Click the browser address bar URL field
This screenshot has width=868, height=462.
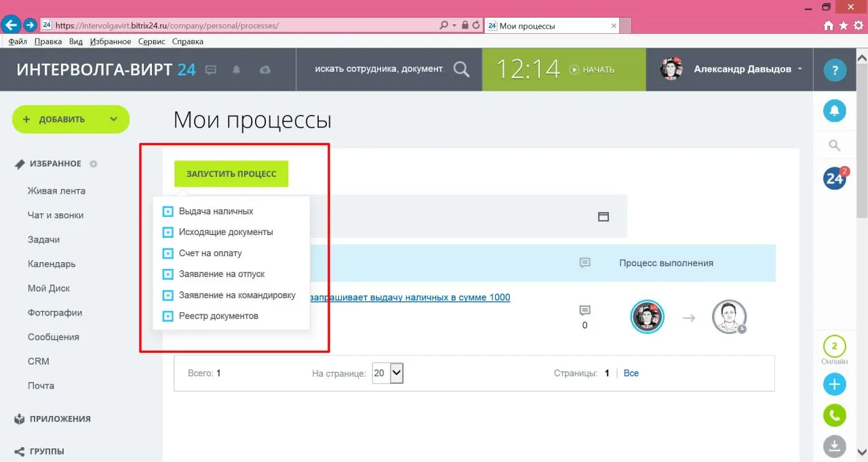click(x=244, y=25)
